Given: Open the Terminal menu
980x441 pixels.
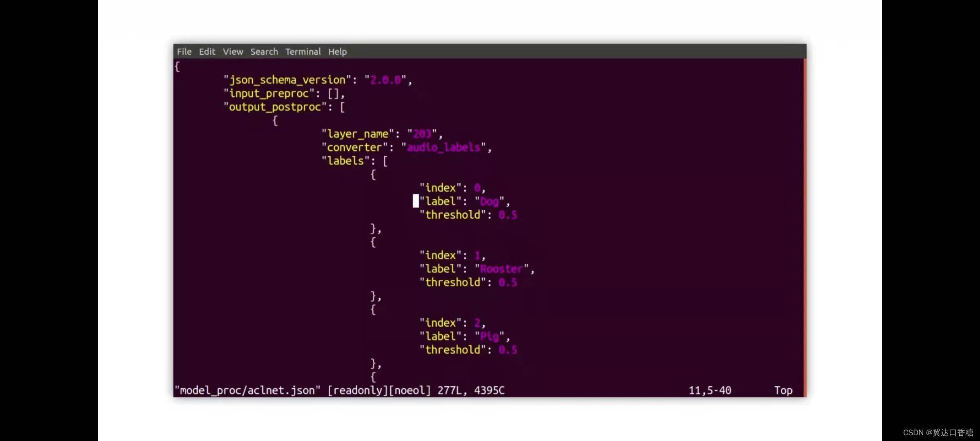Looking at the screenshot, I should pyautogui.click(x=303, y=52).
